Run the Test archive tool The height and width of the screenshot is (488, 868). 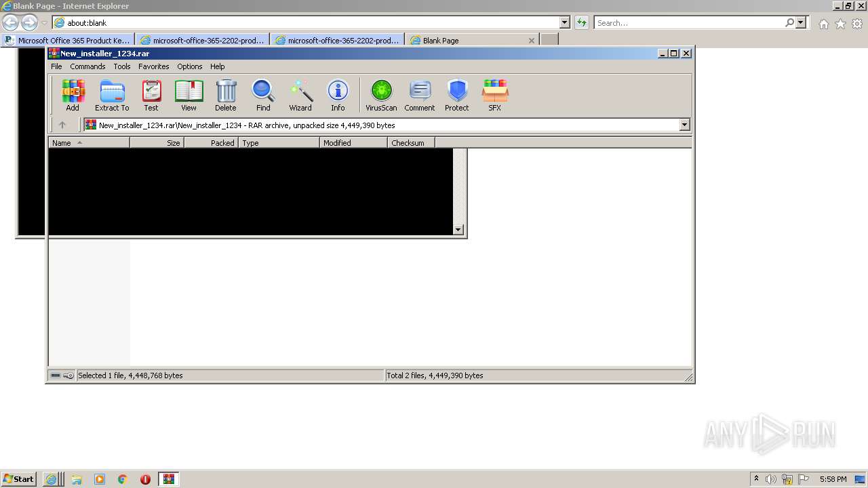[151, 95]
